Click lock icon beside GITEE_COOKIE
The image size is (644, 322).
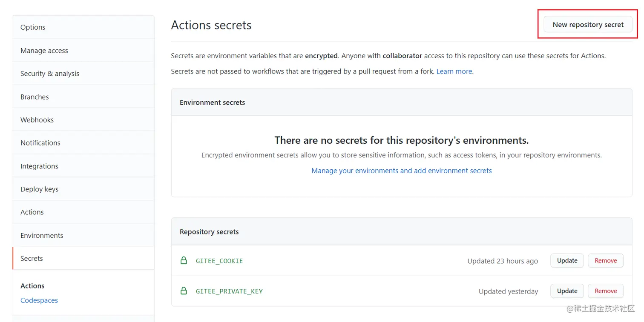click(184, 261)
